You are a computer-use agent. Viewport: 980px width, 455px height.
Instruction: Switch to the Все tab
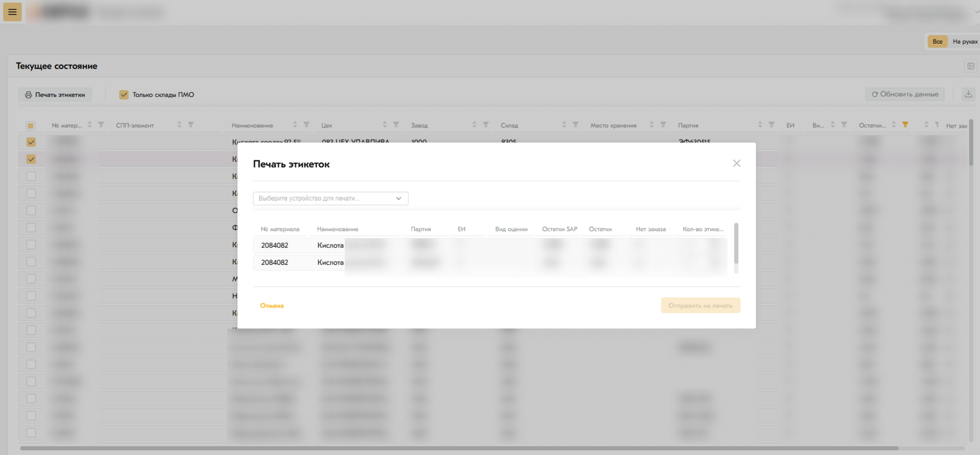point(937,41)
